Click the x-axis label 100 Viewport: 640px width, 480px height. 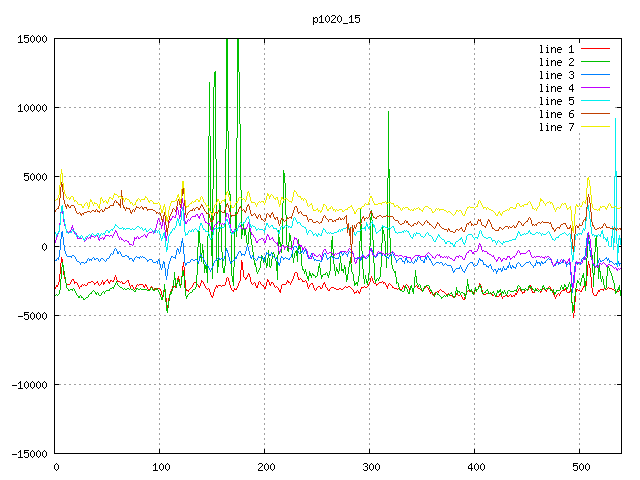click(x=161, y=467)
